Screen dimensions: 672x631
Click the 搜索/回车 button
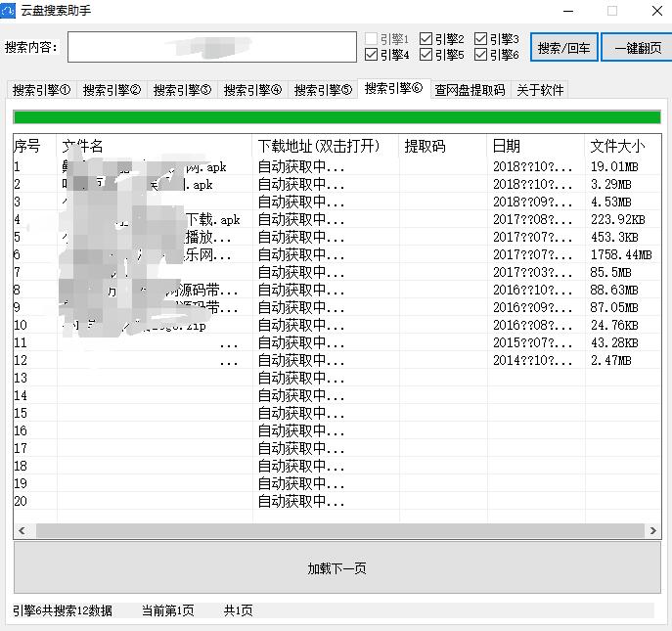[x=564, y=48]
